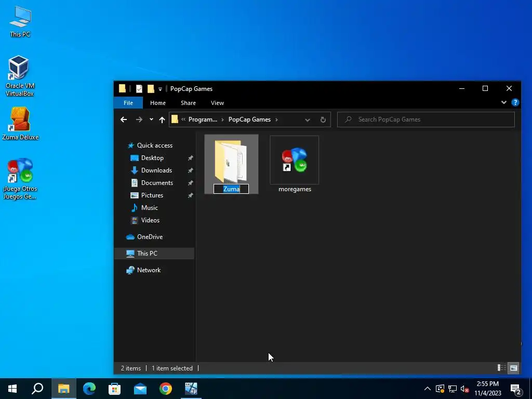532x399 pixels.
Task: Expand the breadcrumb arrow after PopCap Games
Action: coord(277,119)
